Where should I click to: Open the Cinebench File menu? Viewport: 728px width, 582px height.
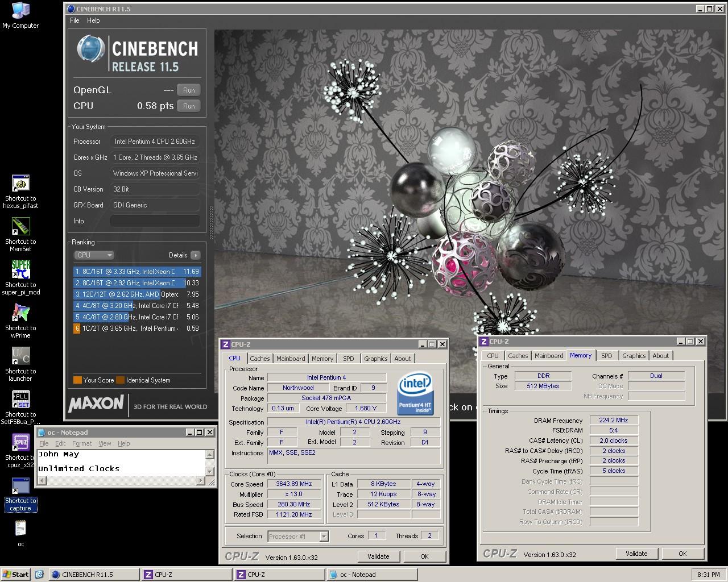pyautogui.click(x=75, y=20)
